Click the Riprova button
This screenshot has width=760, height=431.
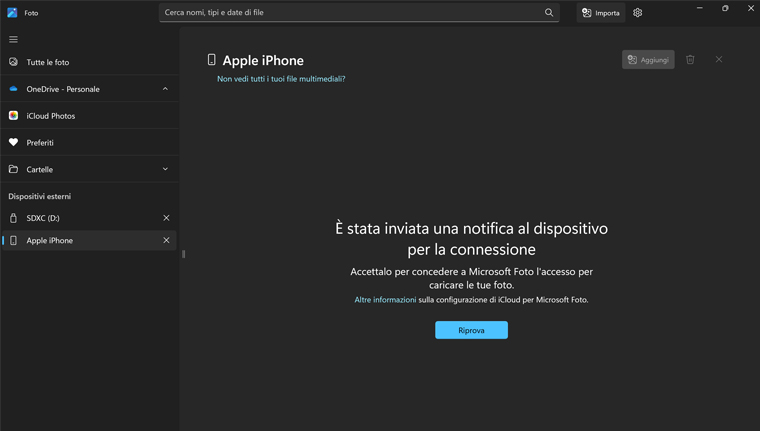pos(471,330)
